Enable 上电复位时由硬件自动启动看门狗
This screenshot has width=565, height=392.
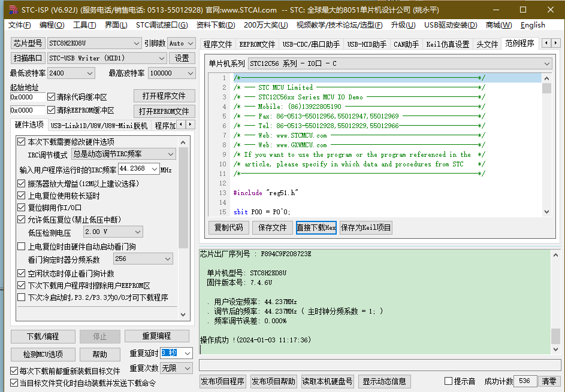pyautogui.click(x=21, y=247)
